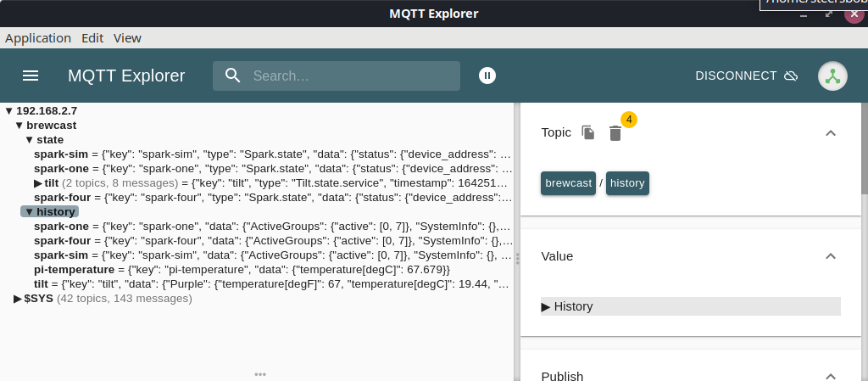Click the vertical panel splitter handle

pos(517,258)
